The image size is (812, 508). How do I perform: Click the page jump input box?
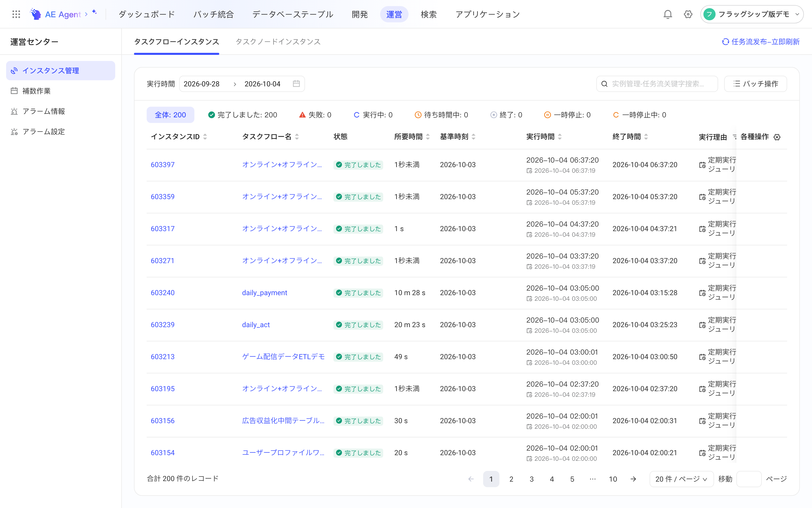click(x=749, y=479)
